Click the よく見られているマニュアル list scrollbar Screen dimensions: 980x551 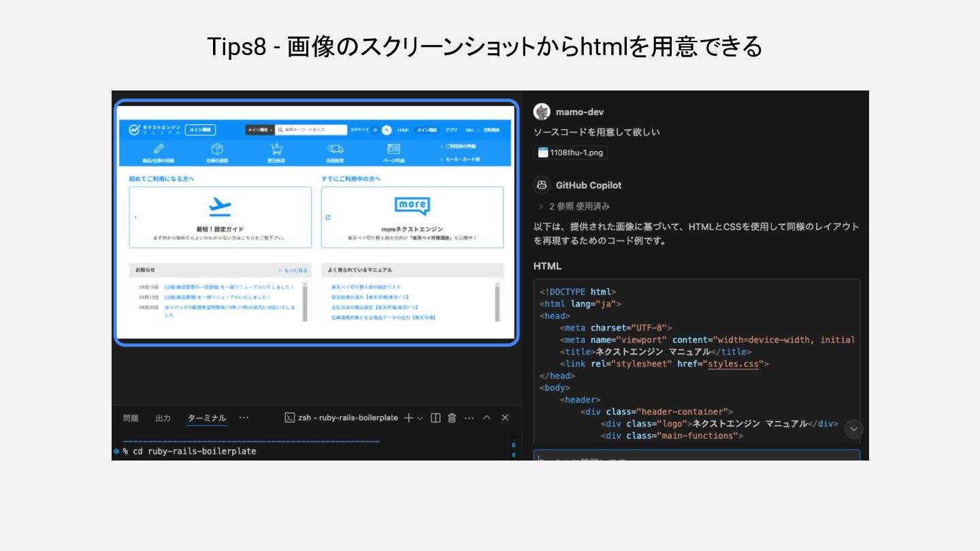point(497,301)
